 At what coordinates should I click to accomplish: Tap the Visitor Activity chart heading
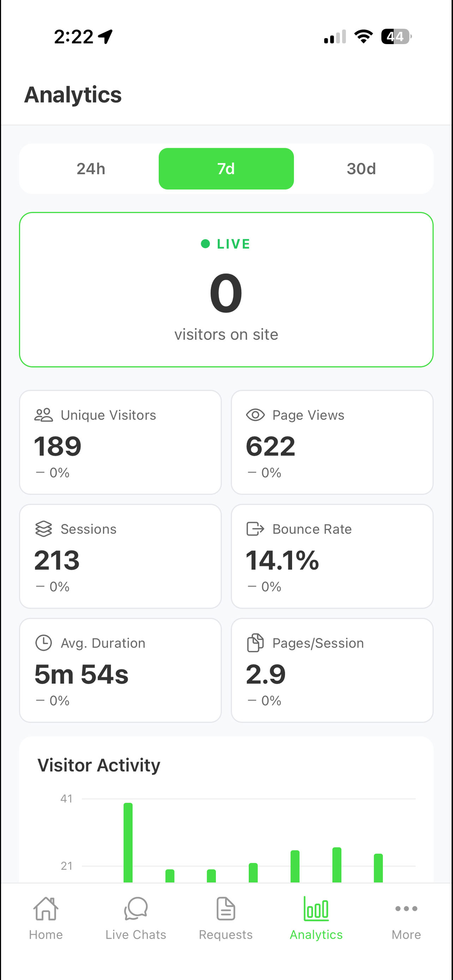pyautogui.click(x=99, y=765)
